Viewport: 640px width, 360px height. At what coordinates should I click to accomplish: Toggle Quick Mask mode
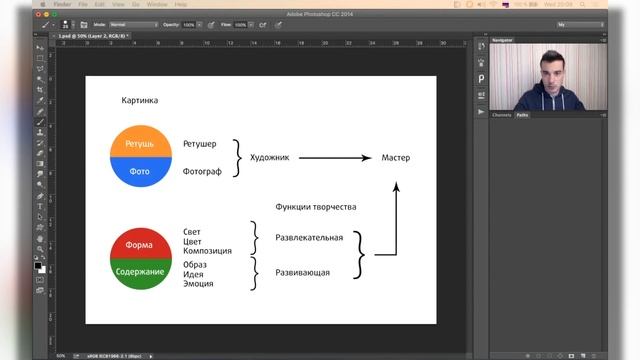point(40,280)
